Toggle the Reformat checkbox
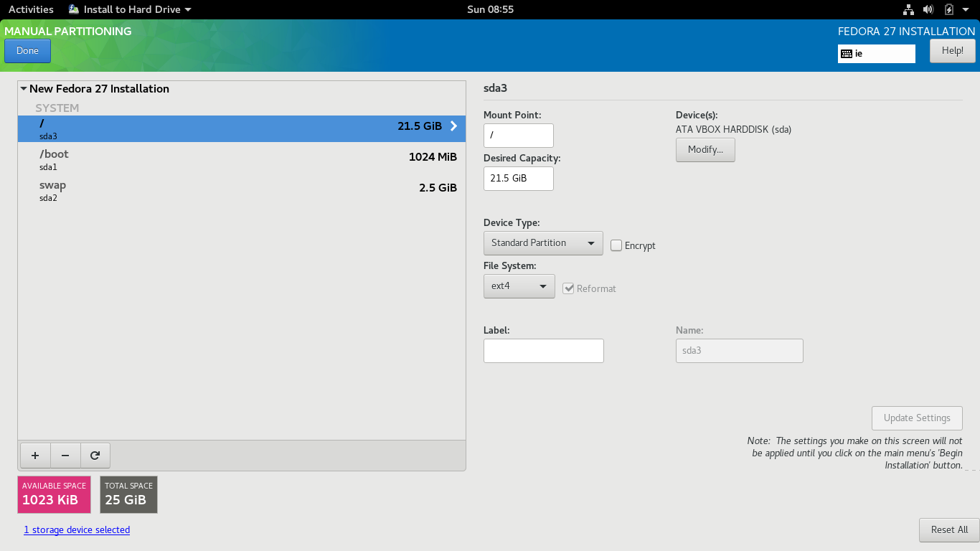This screenshot has width=980, height=551. (569, 288)
